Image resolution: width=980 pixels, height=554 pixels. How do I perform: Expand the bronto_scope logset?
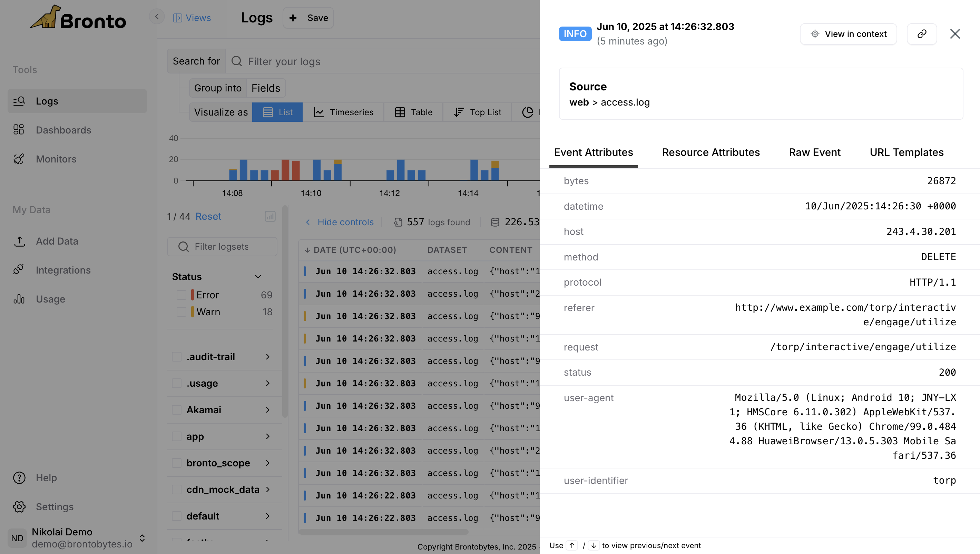[x=267, y=463]
